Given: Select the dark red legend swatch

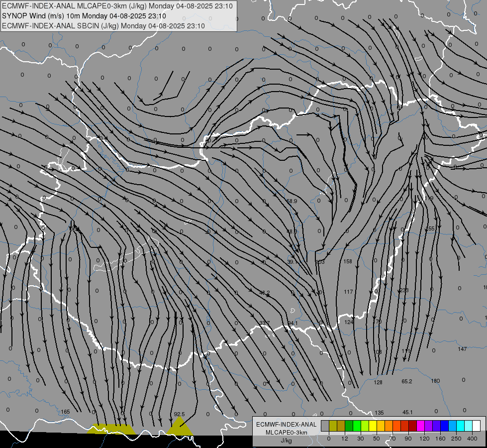Looking at the screenshot, I should tap(412, 426).
